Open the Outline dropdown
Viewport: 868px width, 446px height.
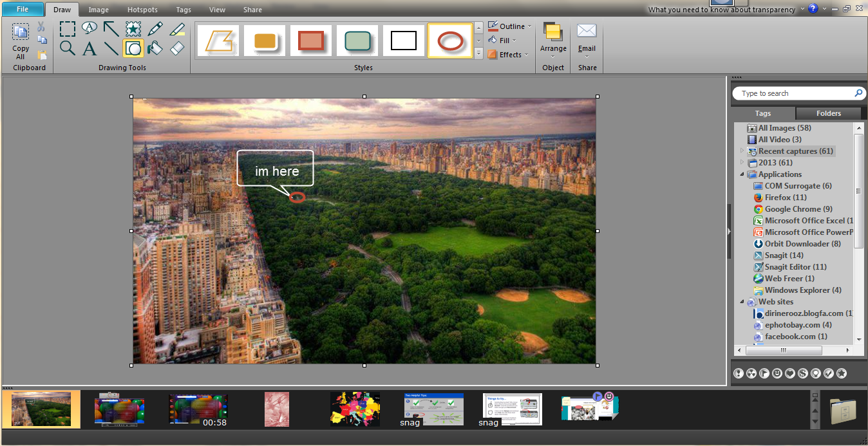pyautogui.click(x=510, y=26)
